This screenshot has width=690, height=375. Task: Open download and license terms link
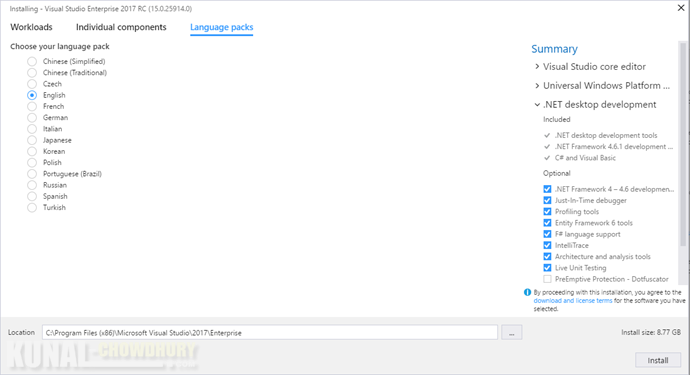click(x=573, y=301)
